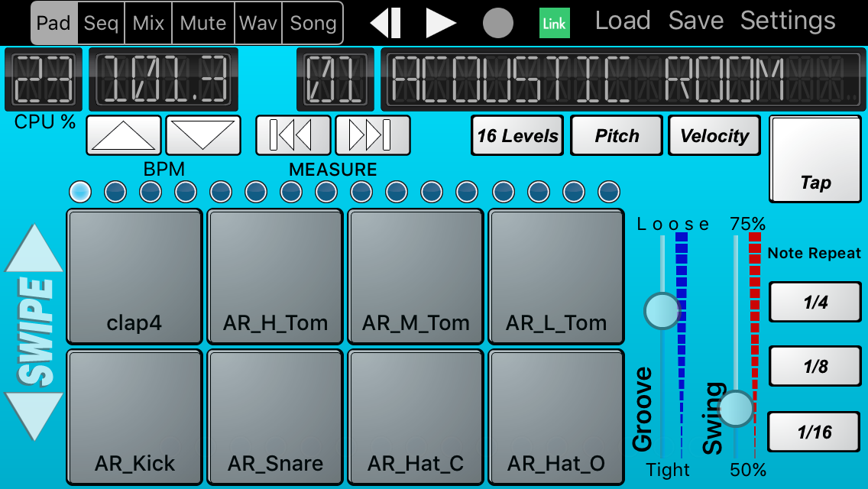Toggle the Pitch button
This screenshot has height=489, width=868.
(x=617, y=135)
